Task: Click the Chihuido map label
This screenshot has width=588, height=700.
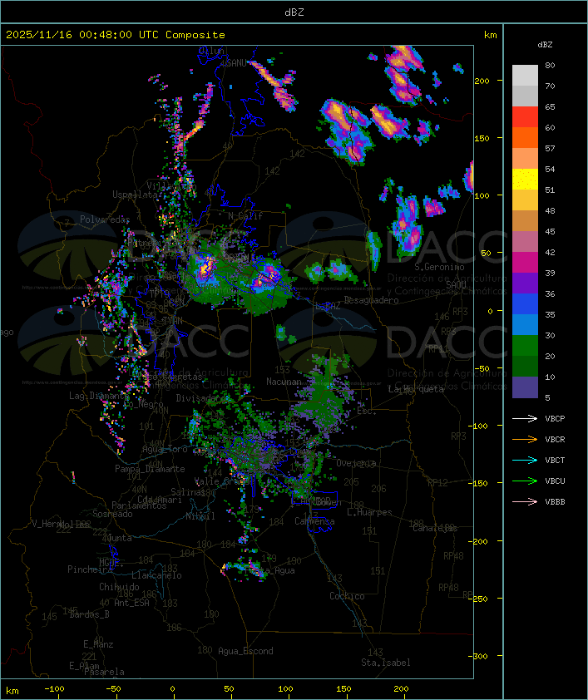Action: (x=119, y=587)
